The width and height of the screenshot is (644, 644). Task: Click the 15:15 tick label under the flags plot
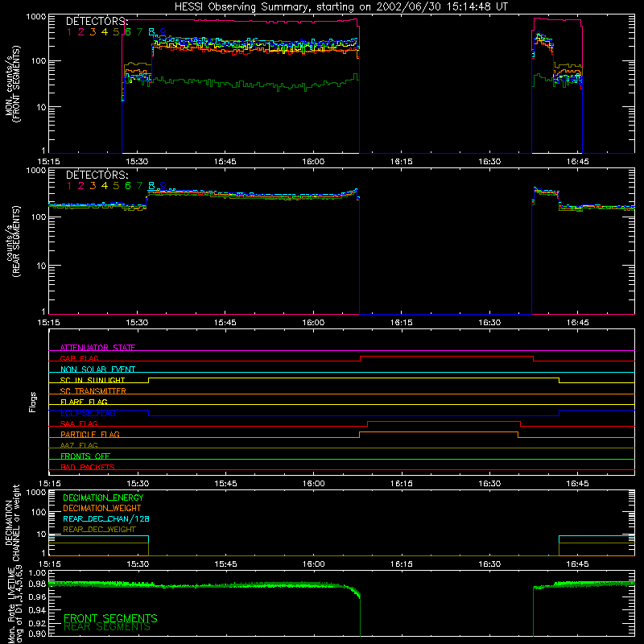[x=49, y=484]
